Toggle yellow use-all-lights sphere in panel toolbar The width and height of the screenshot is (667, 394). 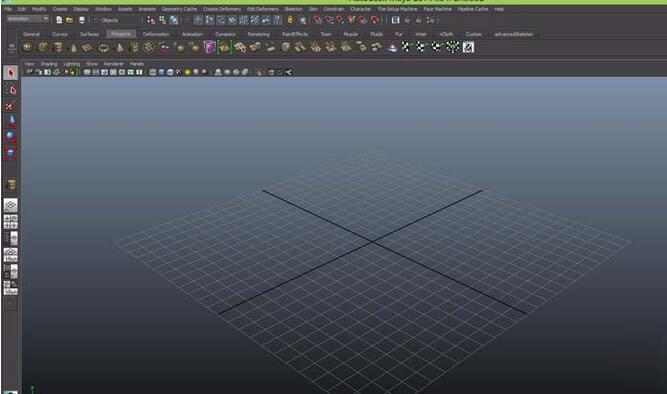[x=188, y=72]
